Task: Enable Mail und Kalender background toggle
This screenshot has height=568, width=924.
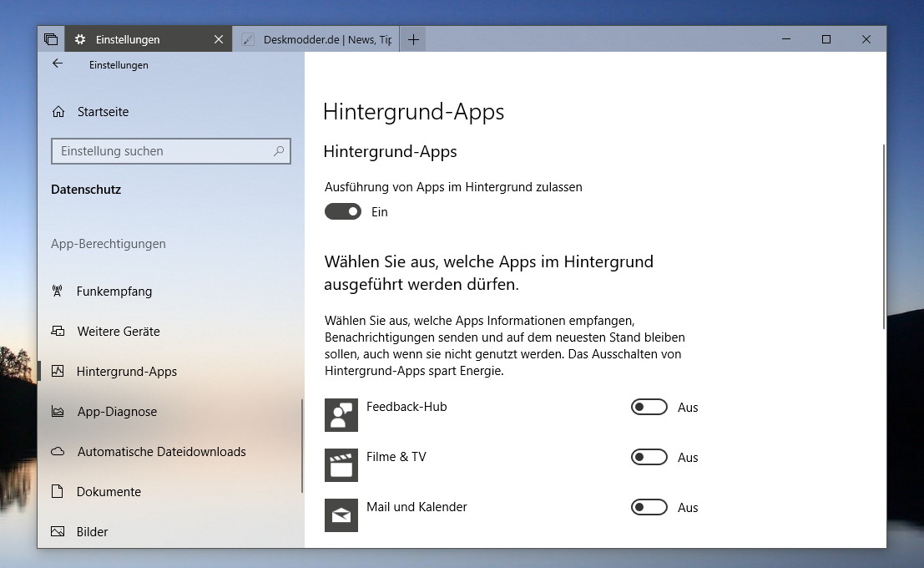Action: click(649, 507)
